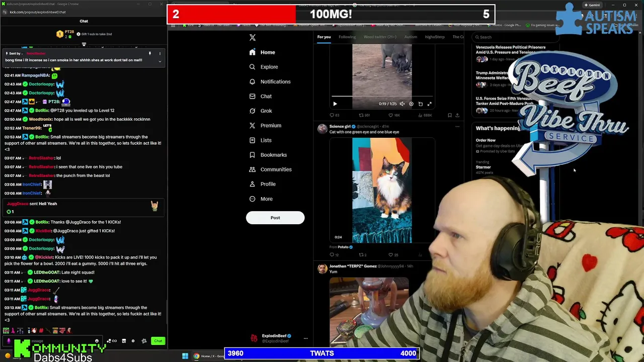Open the Venezuela Releases Political Prisoners news item
This screenshot has width=644, height=362.
point(511,50)
